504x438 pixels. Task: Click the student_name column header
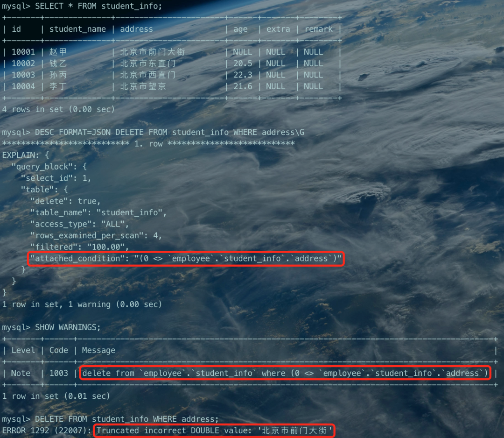(77, 29)
